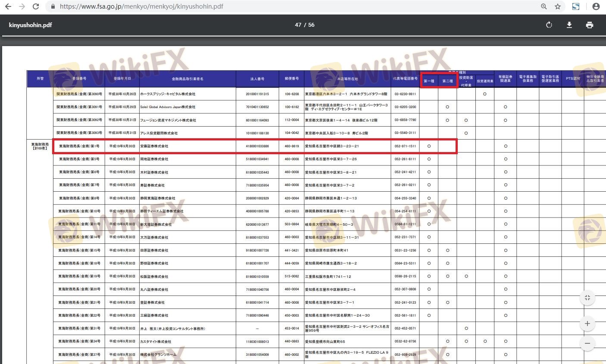Open the address bar zoom magnifier
Screen dimensions: 606x364
tap(544, 6)
